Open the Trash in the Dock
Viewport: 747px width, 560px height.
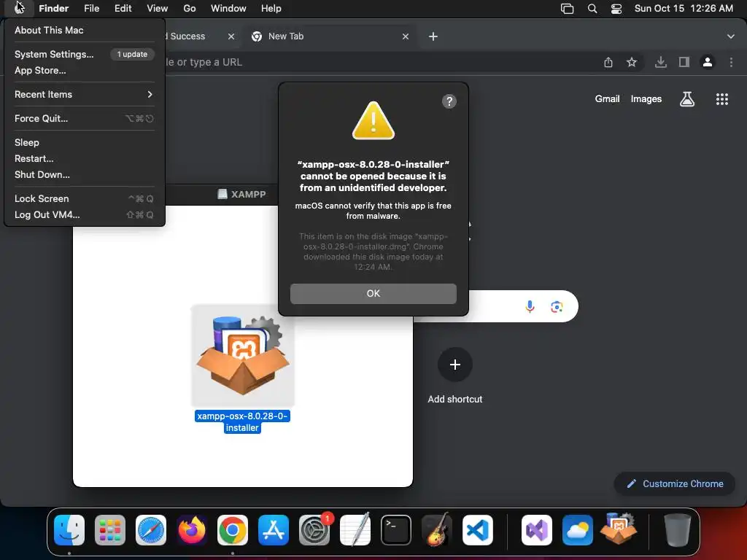pos(677,530)
